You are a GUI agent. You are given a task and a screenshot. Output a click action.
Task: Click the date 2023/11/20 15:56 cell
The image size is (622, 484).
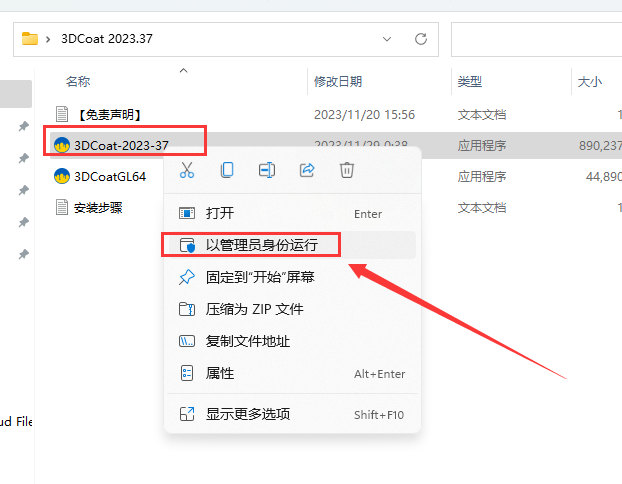click(x=364, y=115)
